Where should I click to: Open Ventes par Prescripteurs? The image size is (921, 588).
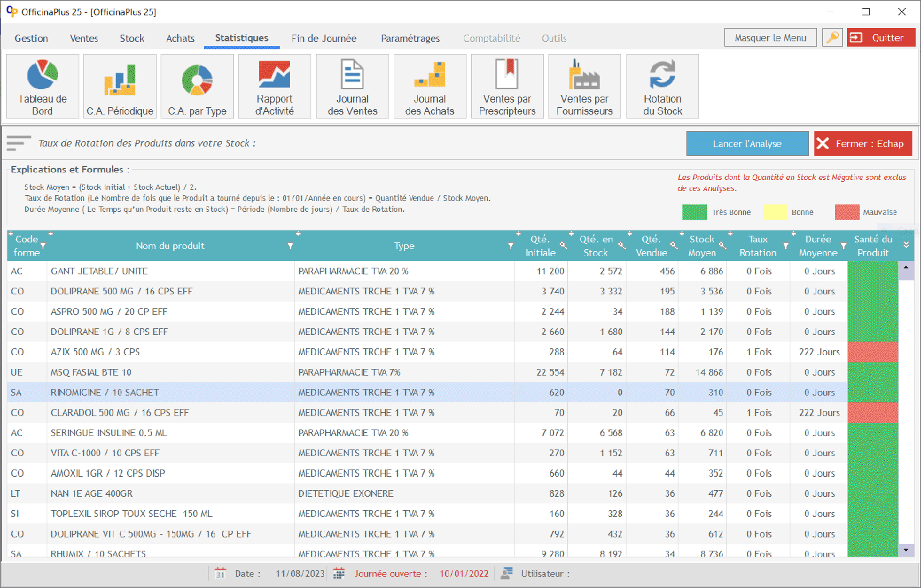507,87
